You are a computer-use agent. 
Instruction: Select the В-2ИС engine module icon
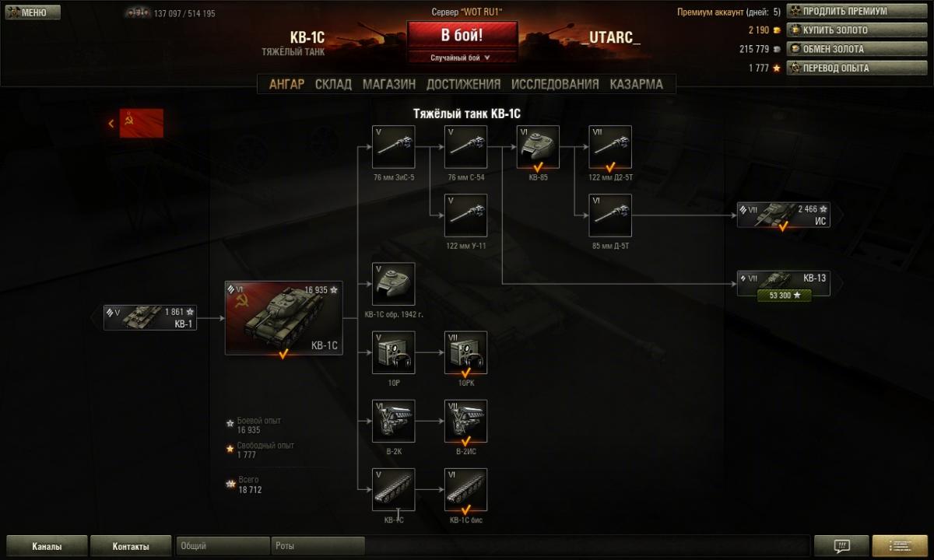465,421
